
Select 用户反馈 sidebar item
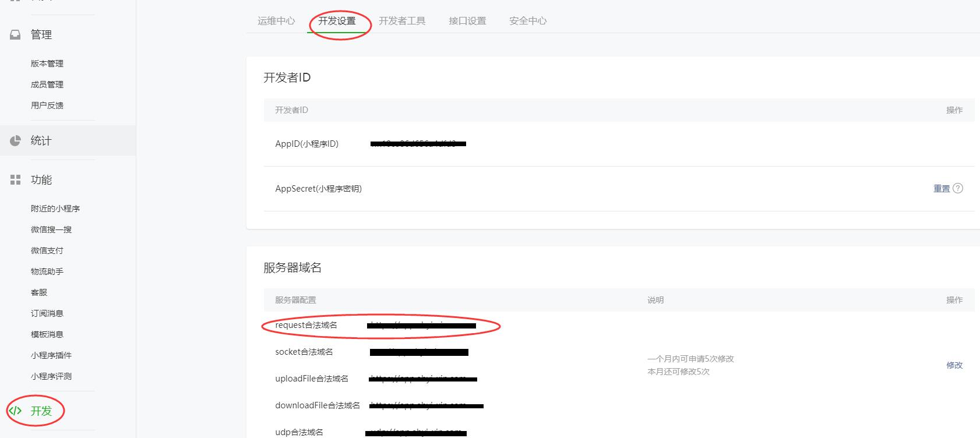coord(47,105)
